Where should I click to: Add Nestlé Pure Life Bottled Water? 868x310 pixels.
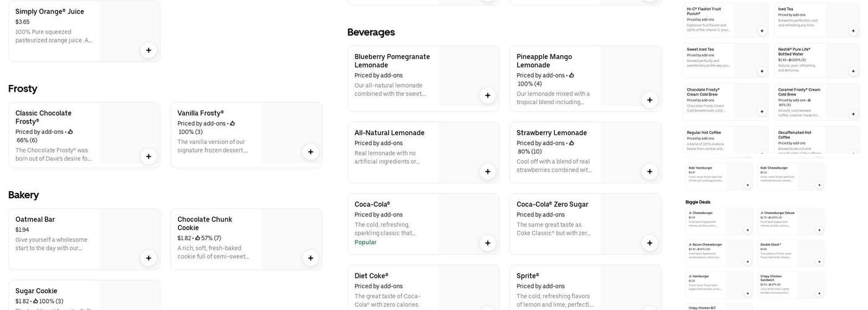(853, 71)
